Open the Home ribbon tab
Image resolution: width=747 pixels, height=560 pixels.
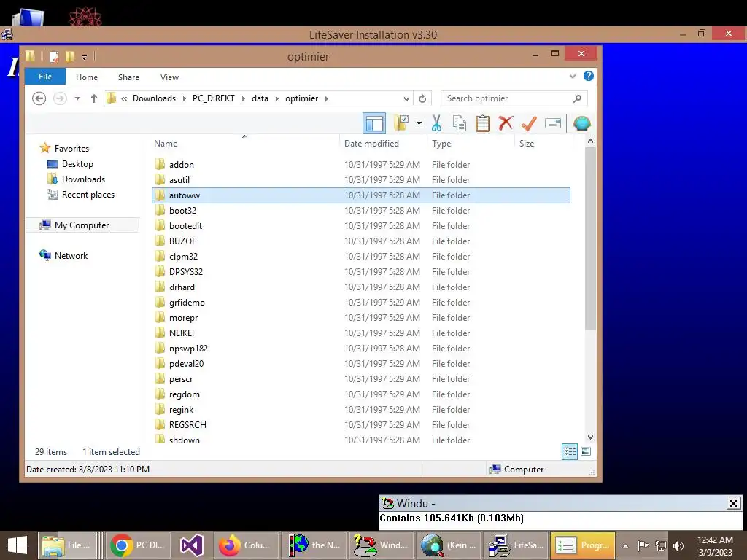point(87,77)
